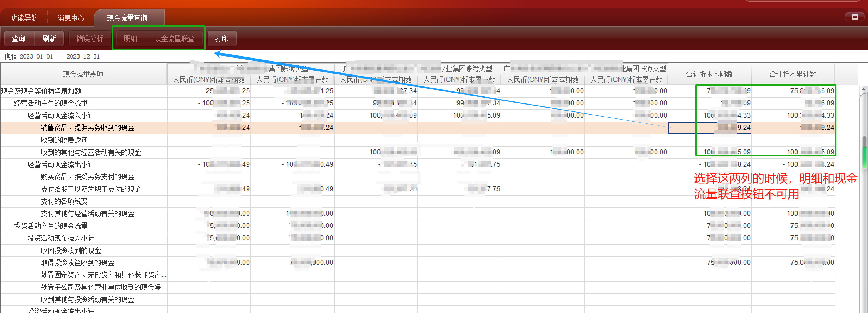Viewport: 868px width, 313px height.
Task: Select row 支付给职工以及为职工支付的现金
Action: click(x=417, y=189)
